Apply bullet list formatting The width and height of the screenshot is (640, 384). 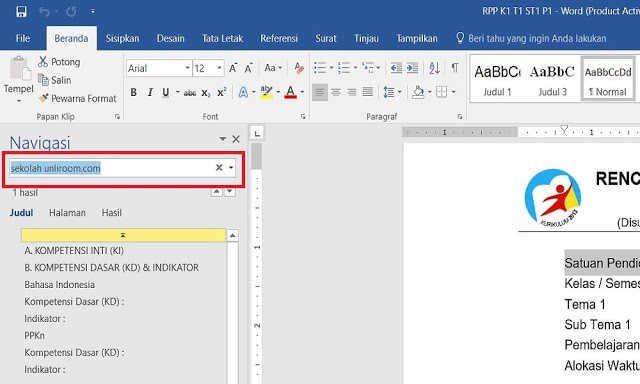320,68
